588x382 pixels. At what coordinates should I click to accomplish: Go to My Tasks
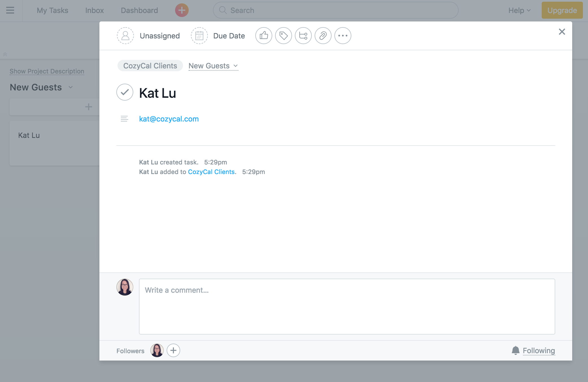tap(53, 10)
